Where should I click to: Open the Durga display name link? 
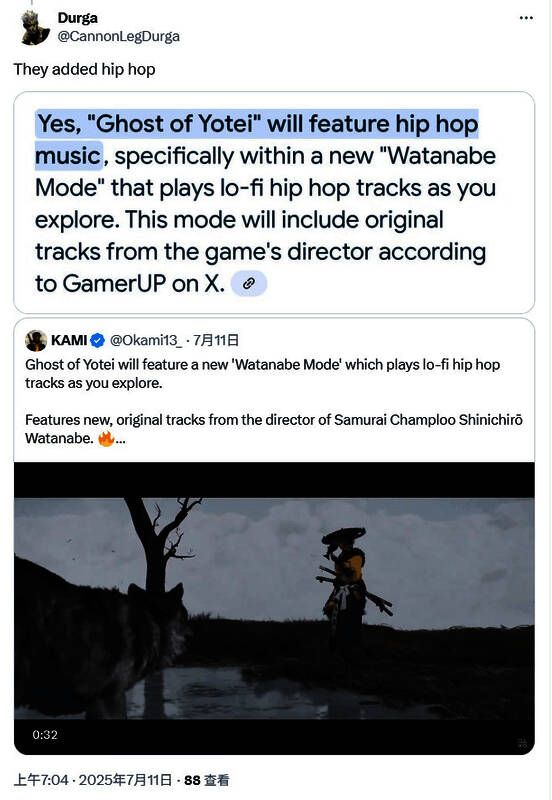(78, 18)
